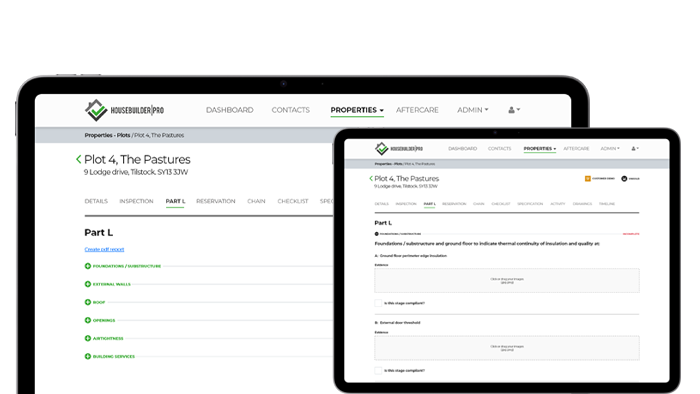Switch to Details tab on large screen

click(96, 201)
